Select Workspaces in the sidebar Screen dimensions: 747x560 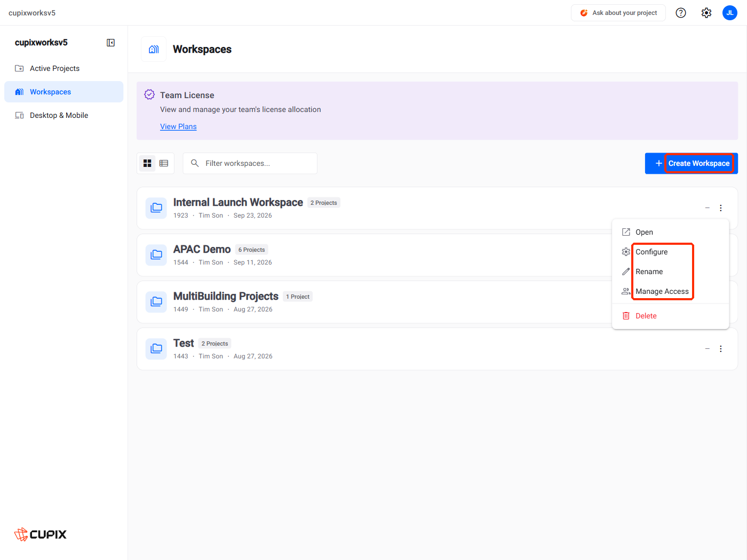tap(64, 92)
